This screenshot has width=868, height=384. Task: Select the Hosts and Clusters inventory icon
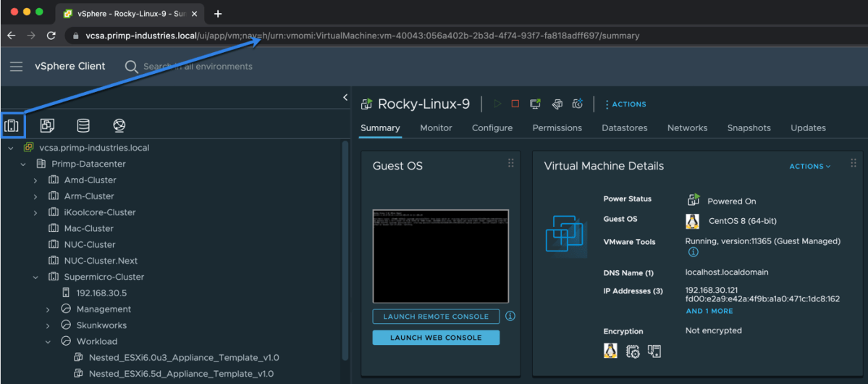pyautogui.click(x=12, y=126)
